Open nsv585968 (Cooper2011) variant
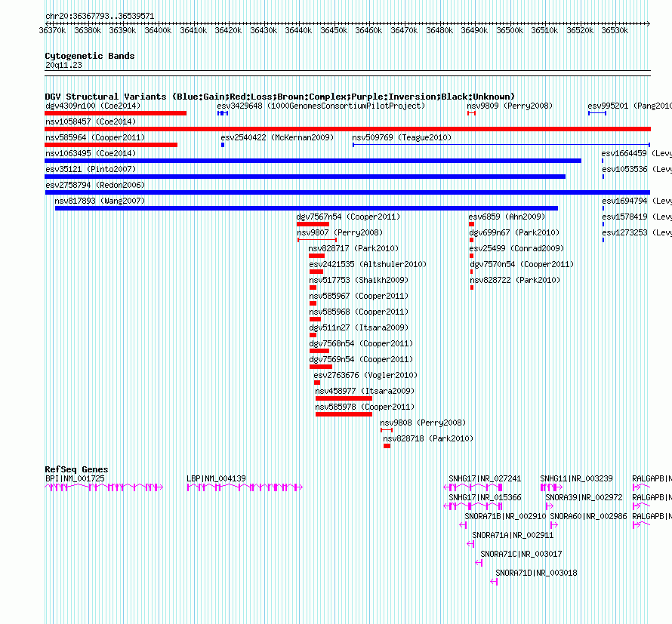The height and width of the screenshot is (624, 672). pyautogui.click(x=359, y=312)
